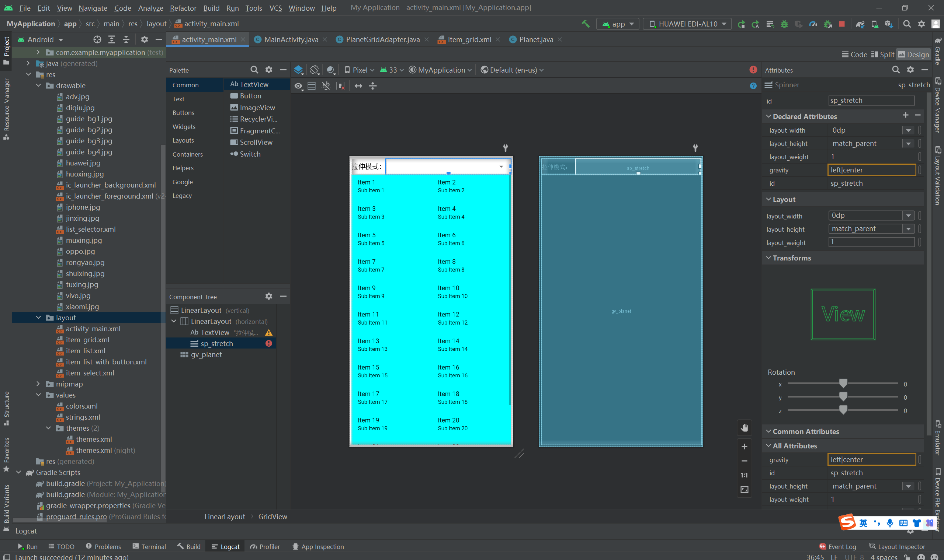The height and width of the screenshot is (560, 944).
Task: Expand the mipmap folder
Action: click(38, 384)
